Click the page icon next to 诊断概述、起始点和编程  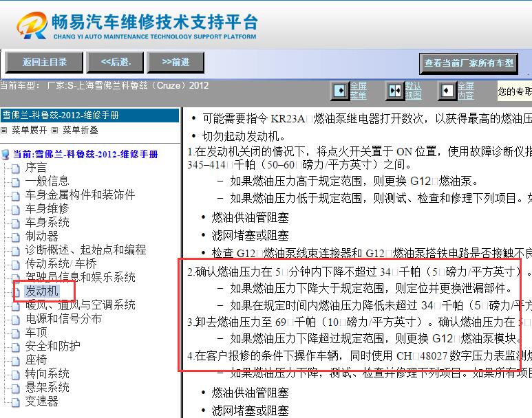point(16,251)
